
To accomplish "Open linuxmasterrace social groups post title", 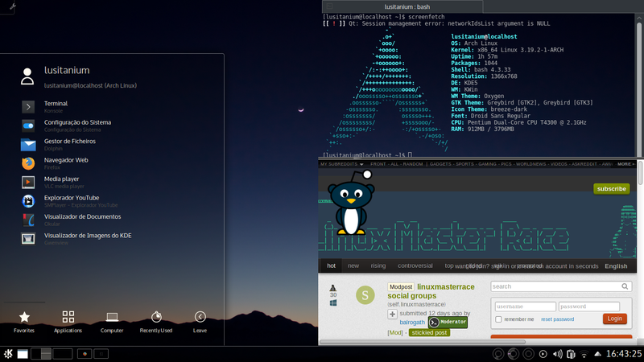I will pos(431,291).
